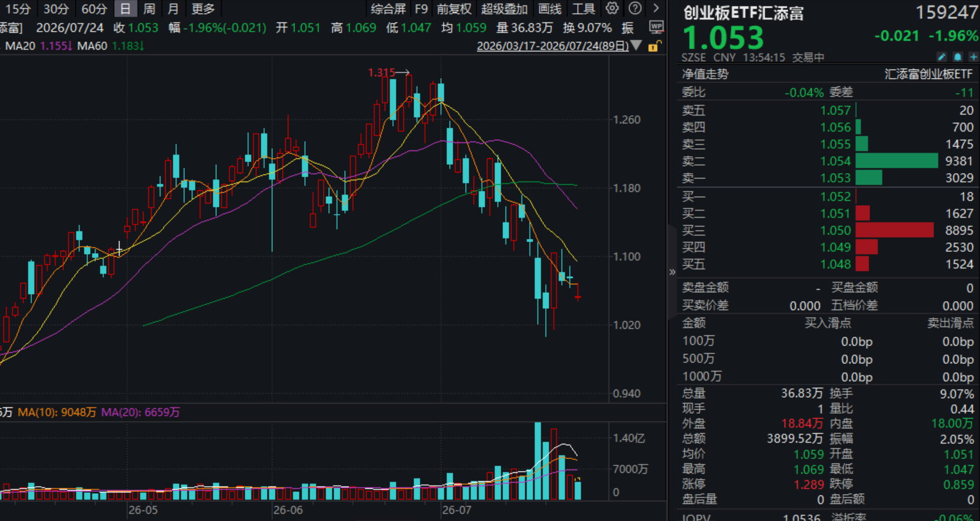Set a price alert with bell icon
Screen dimensions: 980x521
[957, 57]
